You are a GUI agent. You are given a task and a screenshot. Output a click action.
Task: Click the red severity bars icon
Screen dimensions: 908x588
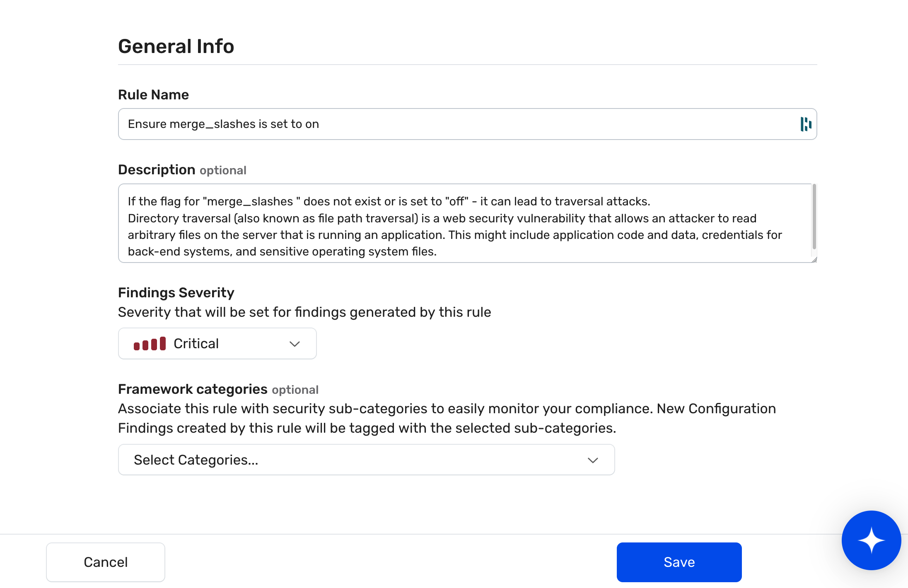pos(150,344)
